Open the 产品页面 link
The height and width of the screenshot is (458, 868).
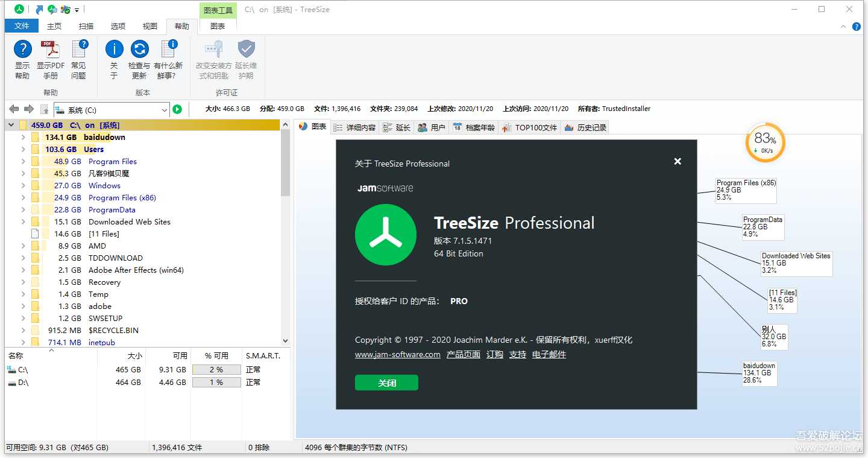(464, 355)
